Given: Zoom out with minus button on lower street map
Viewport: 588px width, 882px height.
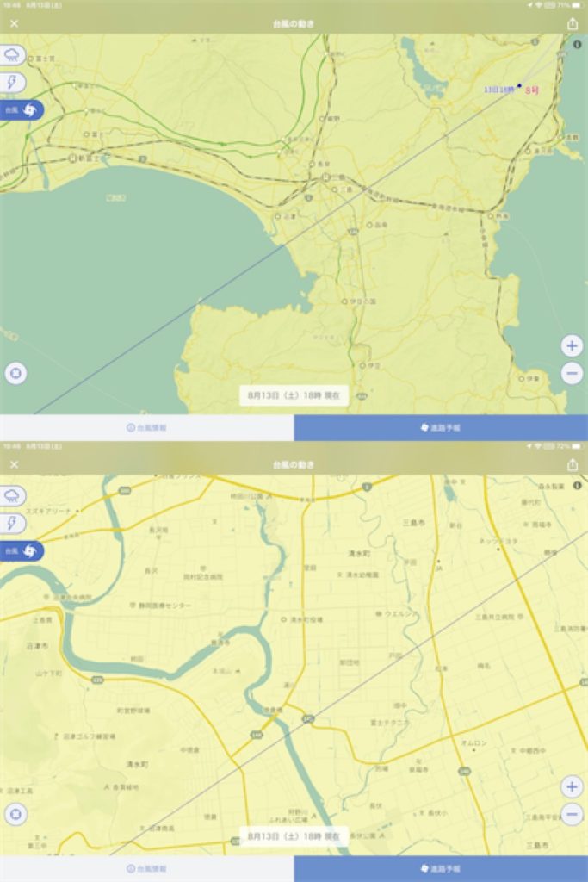Looking at the screenshot, I should coord(572,814).
